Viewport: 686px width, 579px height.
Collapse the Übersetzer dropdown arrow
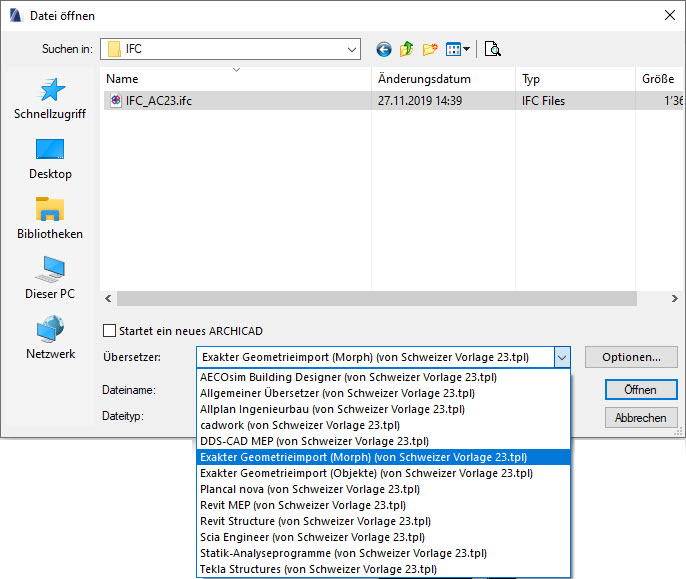562,358
